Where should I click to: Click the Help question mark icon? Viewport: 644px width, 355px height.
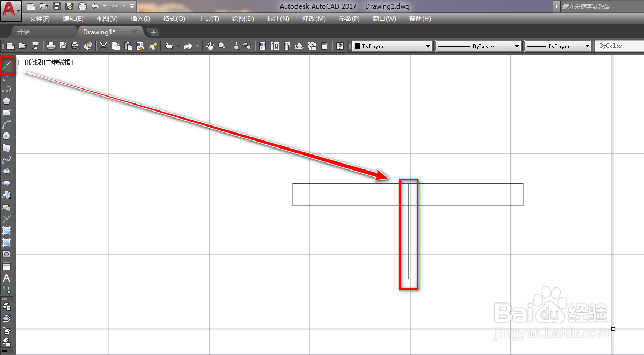[x=340, y=47]
